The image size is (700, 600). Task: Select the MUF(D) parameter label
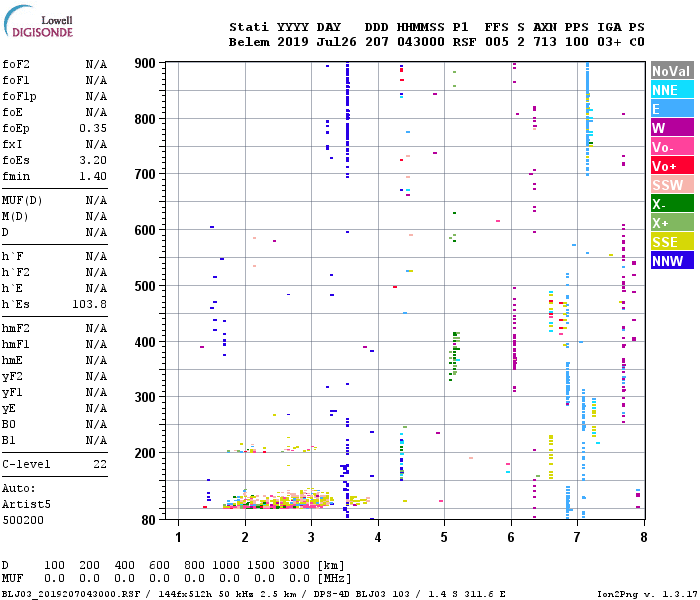pyautogui.click(x=22, y=200)
